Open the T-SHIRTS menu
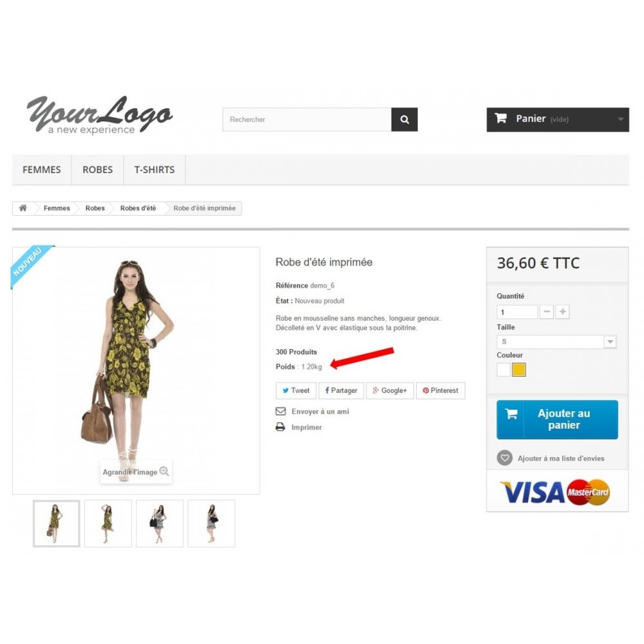 pyautogui.click(x=155, y=169)
